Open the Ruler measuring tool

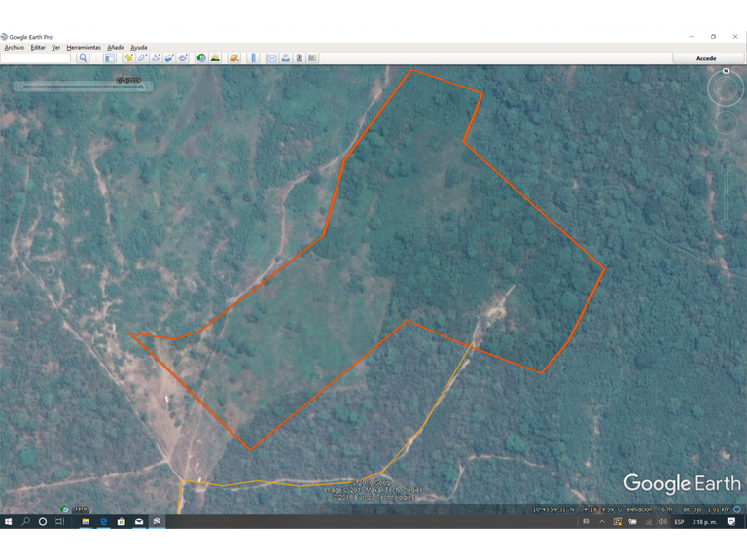click(x=253, y=58)
